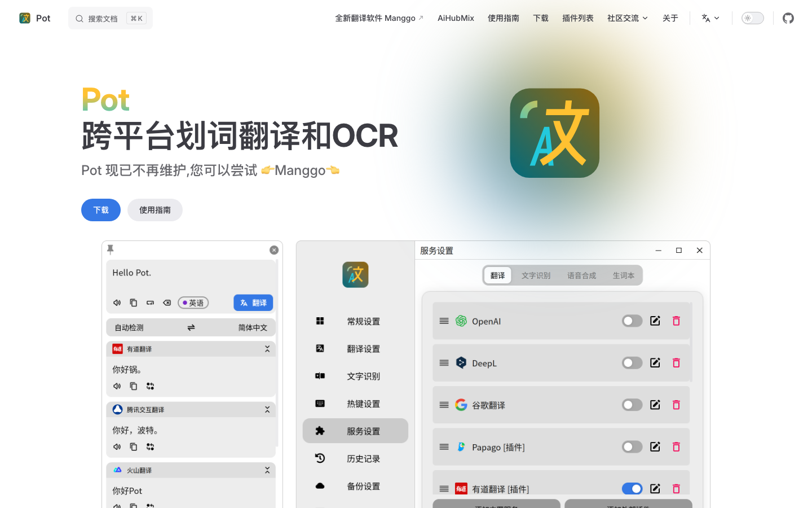The image size is (812, 508).
Task: Clear the source text with the backspace icon
Action: tap(167, 303)
